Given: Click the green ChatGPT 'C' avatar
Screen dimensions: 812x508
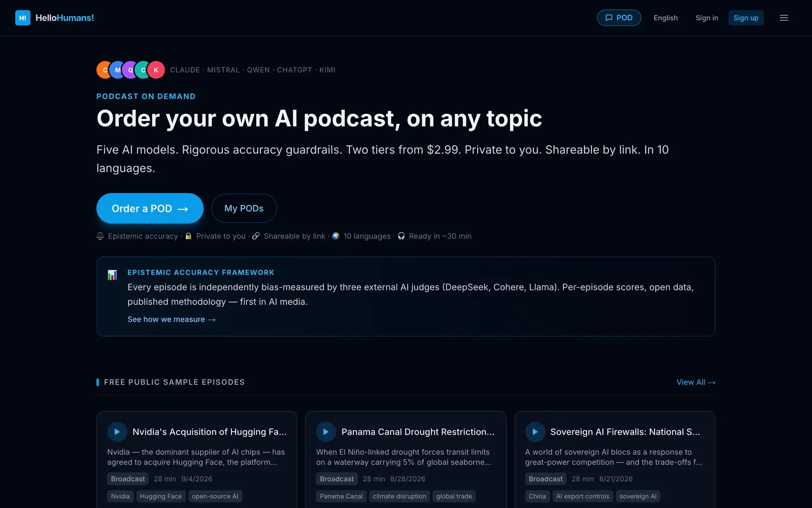Looking at the screenshot, I should [x=143, y=70].
